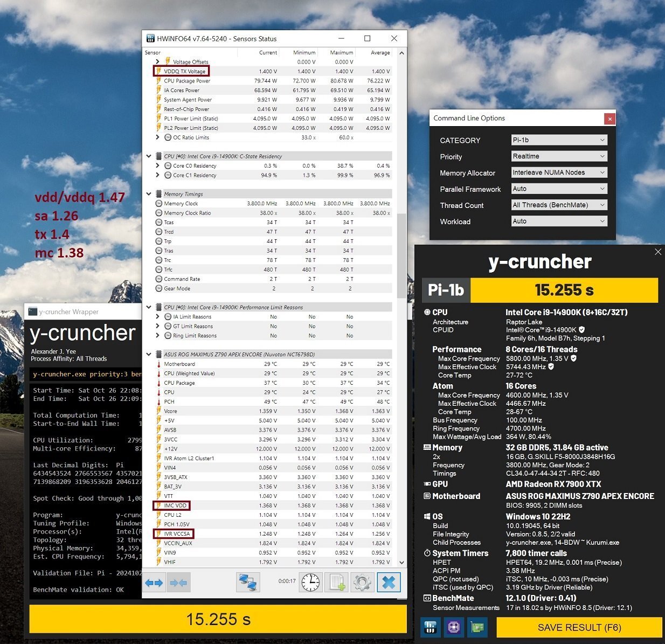The height and width of the screenshot is (644, 665).
Task: Click the green graphics card icon
Action: [x=477, y=627]
